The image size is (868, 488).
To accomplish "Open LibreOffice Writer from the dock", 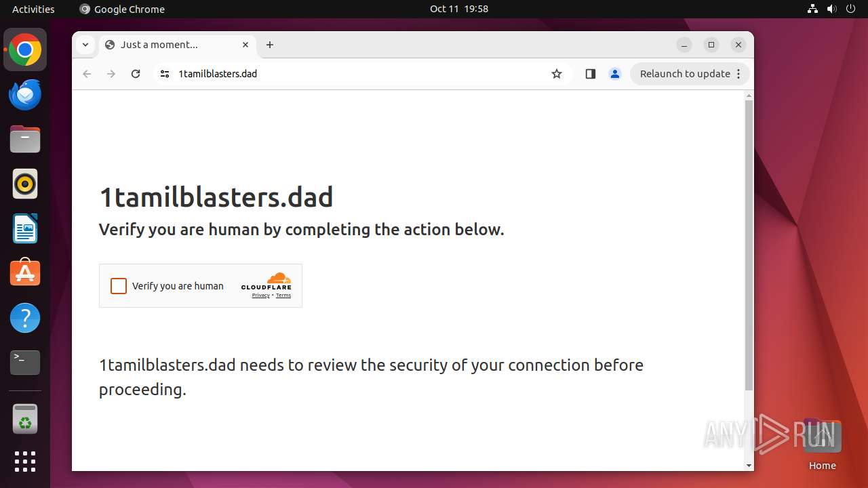I will click(25, 228).
